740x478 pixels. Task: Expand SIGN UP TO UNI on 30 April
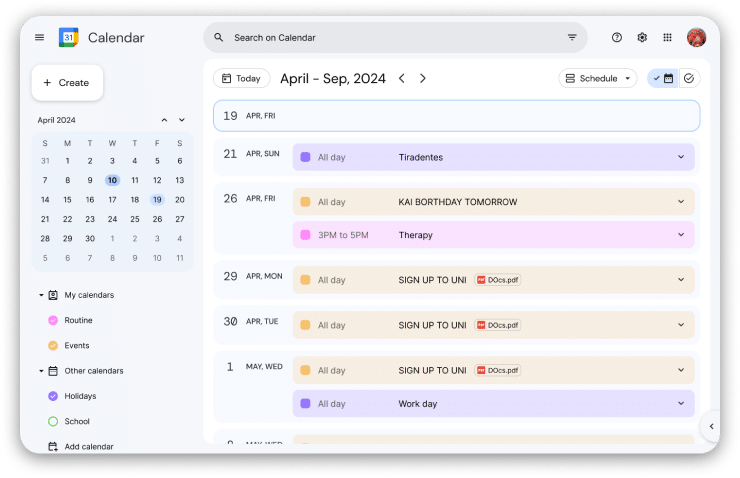click(681, 325)
